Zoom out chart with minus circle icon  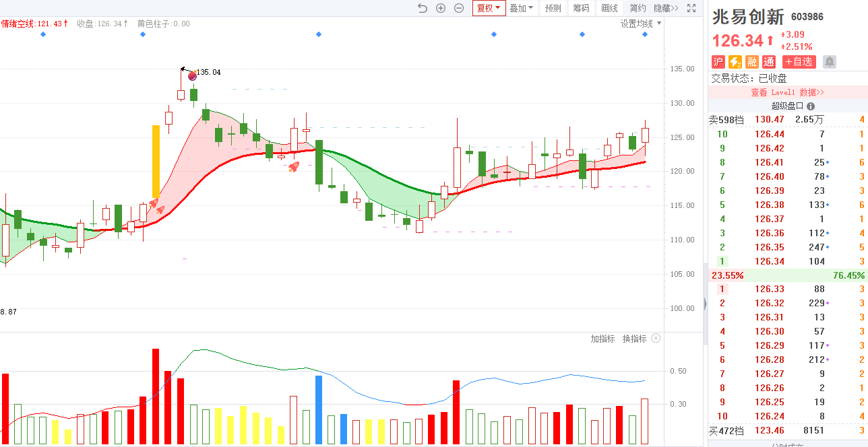459,8
